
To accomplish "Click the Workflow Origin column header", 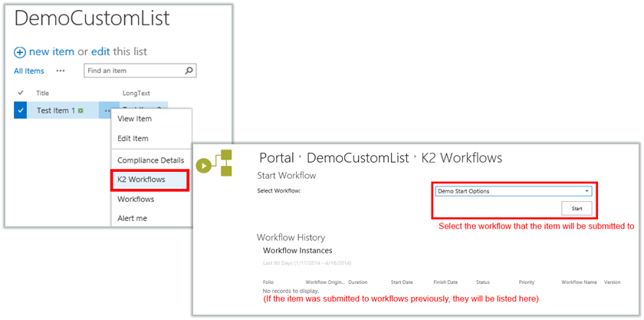I will (x=325, y=282).
